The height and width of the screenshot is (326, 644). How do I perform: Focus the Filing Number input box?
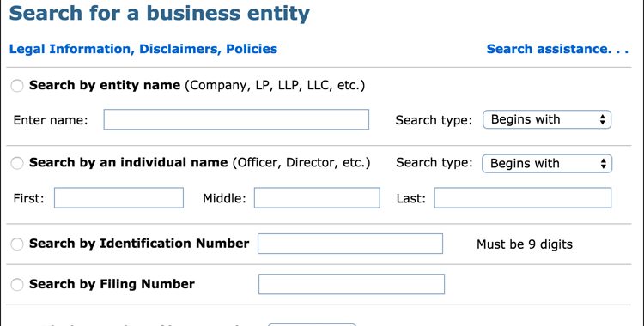click(x=351, y=284)
